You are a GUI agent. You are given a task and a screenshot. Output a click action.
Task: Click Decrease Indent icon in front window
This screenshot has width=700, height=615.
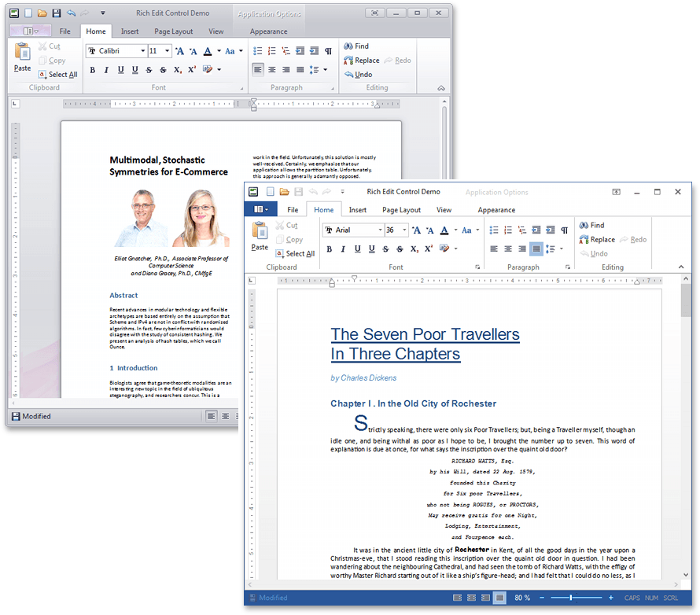(x=536, y=230)
